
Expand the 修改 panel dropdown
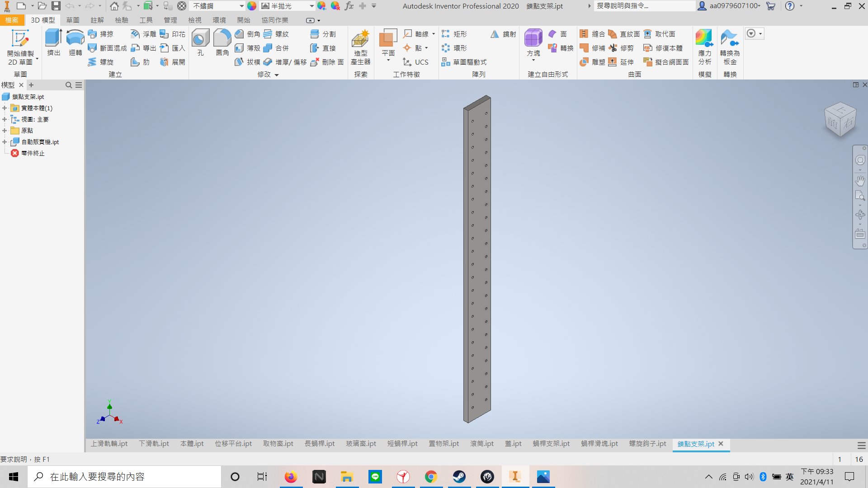point(277,75)
